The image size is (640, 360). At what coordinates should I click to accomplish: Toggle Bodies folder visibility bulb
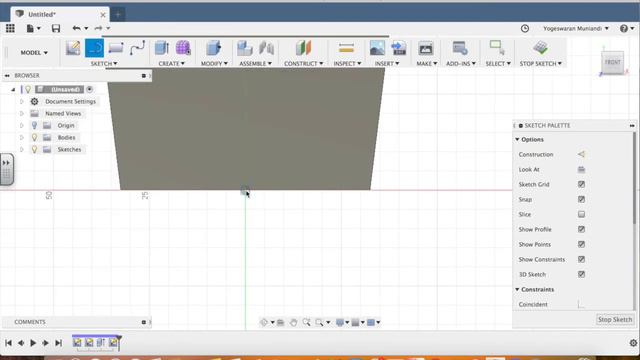[34, 138]
